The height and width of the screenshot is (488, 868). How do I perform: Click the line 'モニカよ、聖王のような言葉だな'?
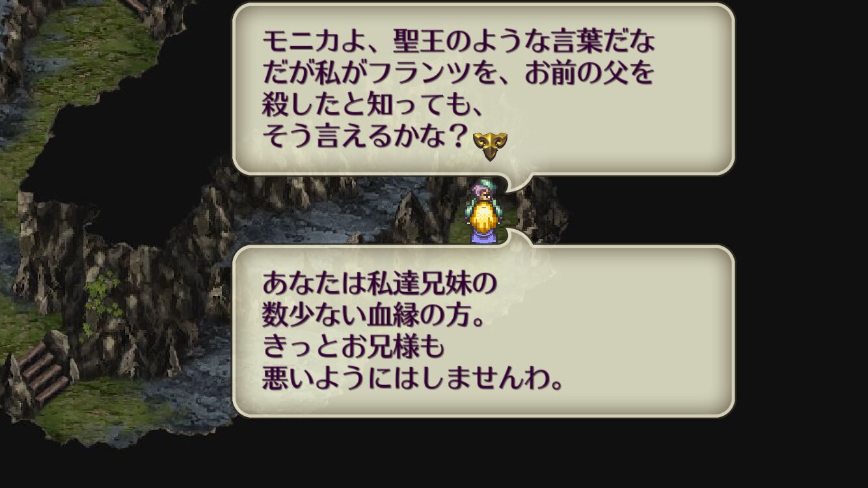(x=459, y=43)
